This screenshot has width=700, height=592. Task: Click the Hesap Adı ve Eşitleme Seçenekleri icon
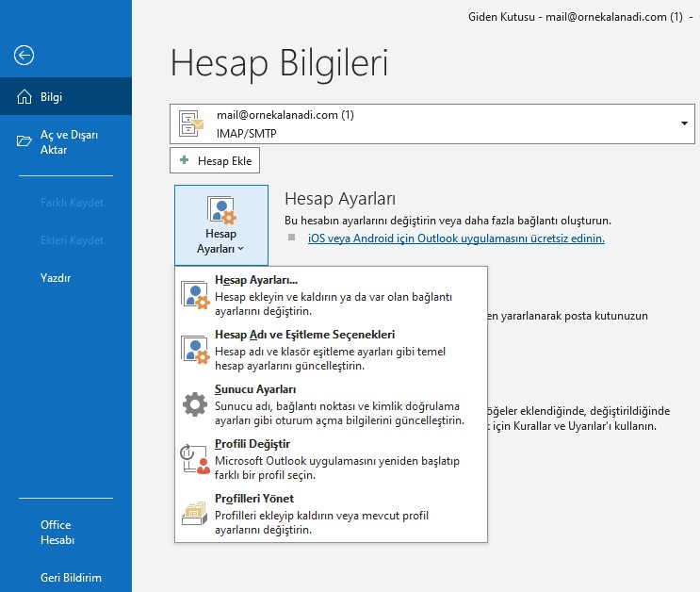pyautogui.click(x=195, y=350)
